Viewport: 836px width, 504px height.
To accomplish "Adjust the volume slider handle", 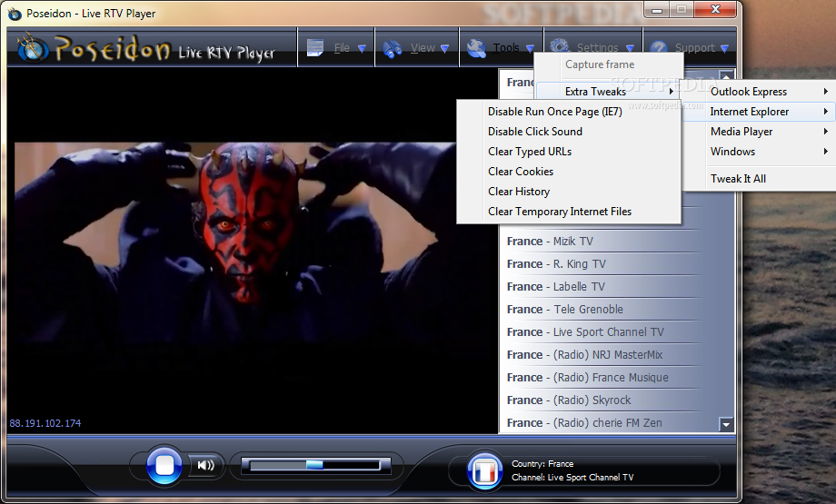I will pyautogui.click(x=314, y=465).
